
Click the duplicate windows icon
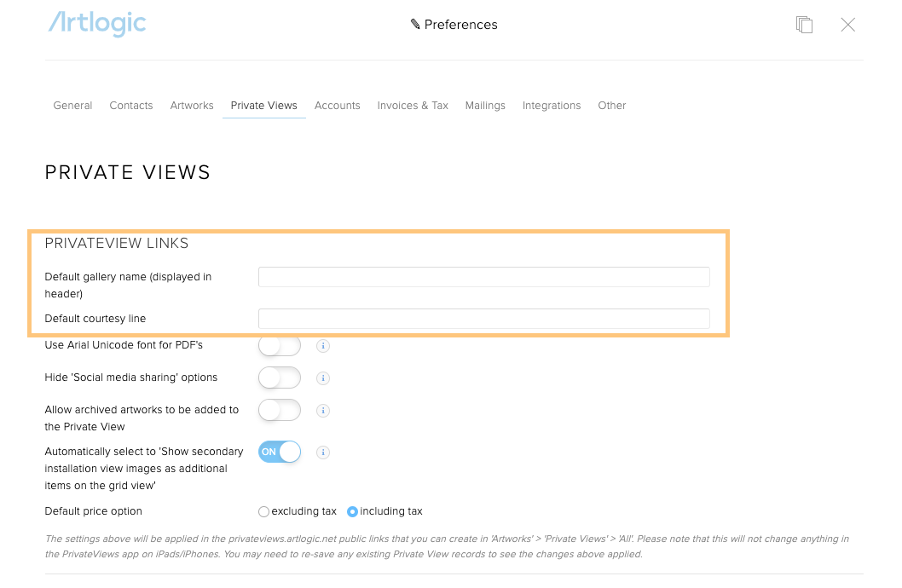point(804,25)
